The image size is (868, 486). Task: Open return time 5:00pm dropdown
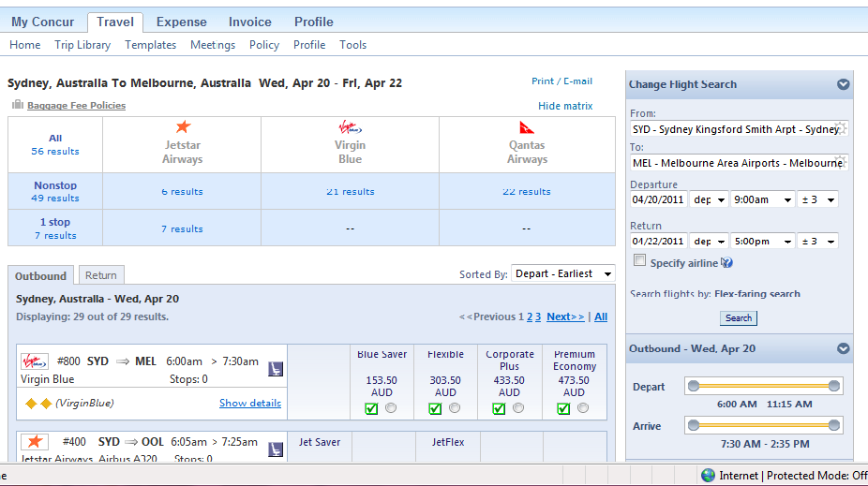762,241
